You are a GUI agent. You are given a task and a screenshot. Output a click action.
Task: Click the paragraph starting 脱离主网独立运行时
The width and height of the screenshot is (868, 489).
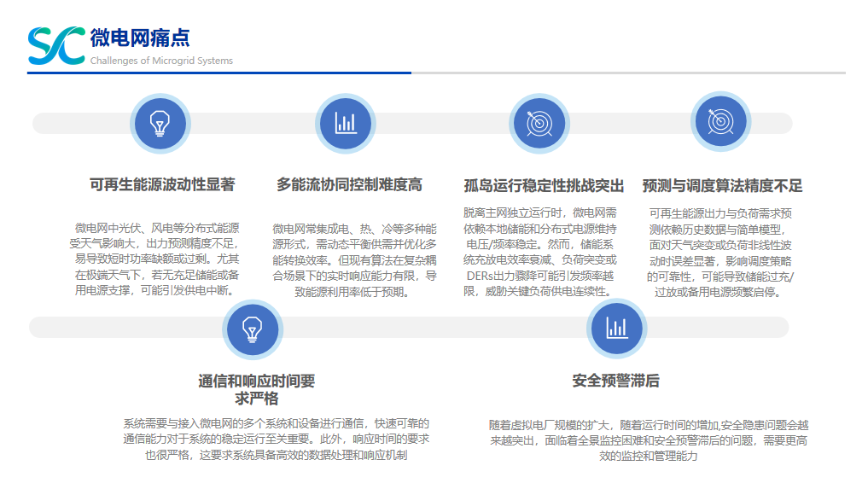(x=539, y=252)
